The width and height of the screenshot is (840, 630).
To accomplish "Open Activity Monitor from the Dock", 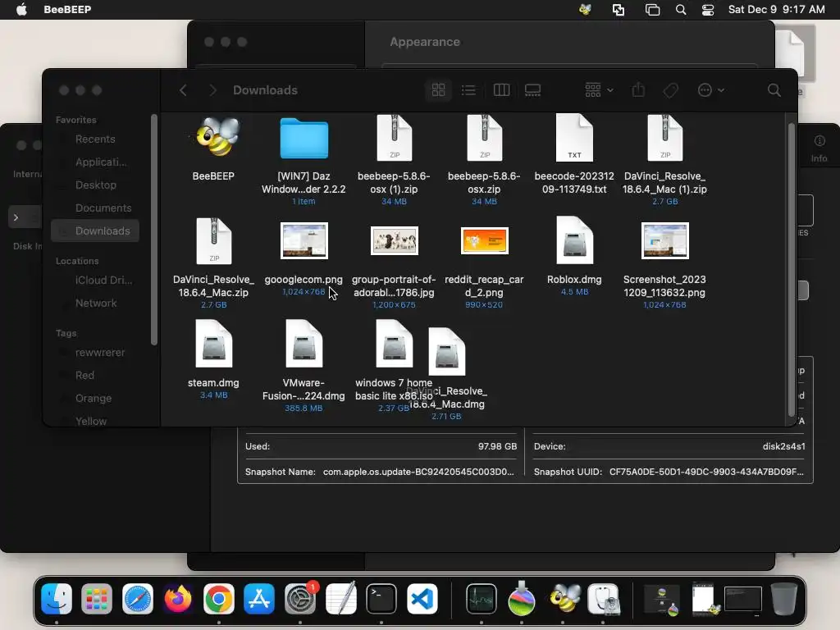I will tap(481, 599).
